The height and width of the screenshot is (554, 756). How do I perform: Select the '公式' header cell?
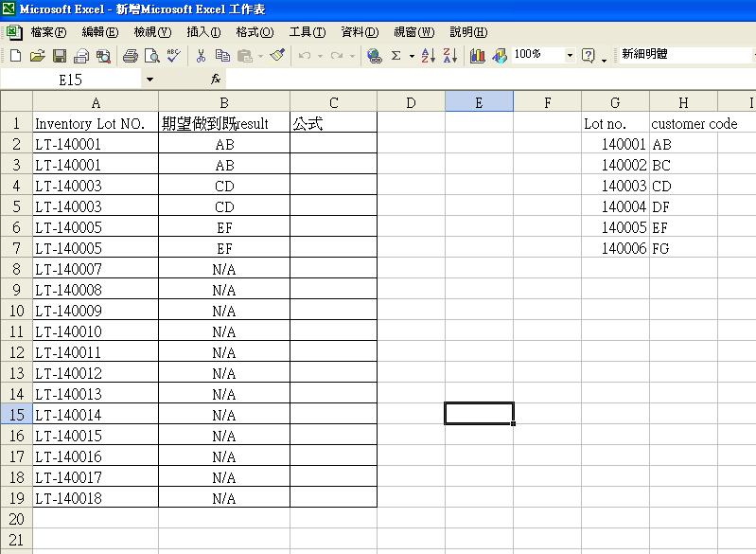[x=334, y=123]
